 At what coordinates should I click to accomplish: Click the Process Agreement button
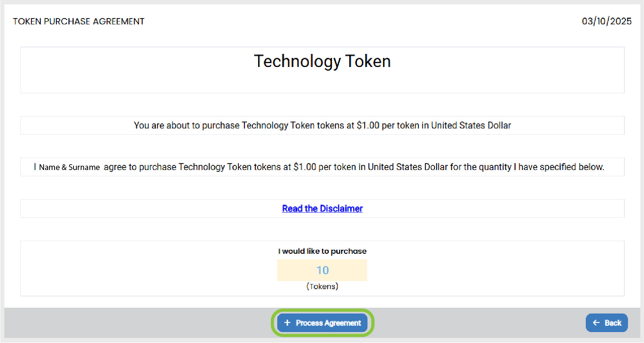(322, 323)
